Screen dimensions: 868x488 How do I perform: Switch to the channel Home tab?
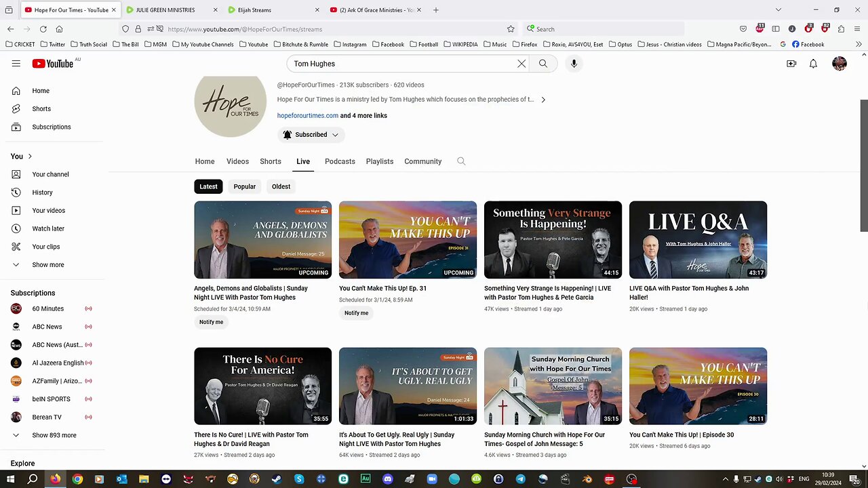205,161
